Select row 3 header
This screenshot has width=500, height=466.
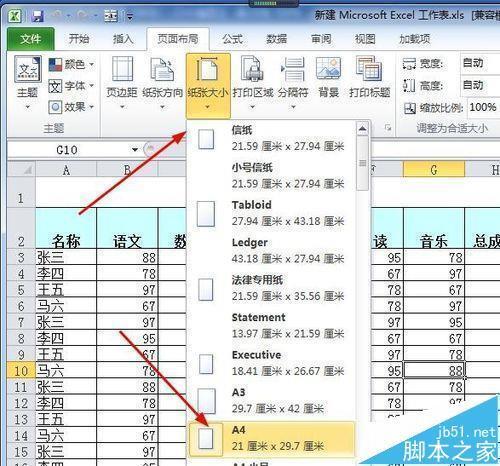coord(21,258)
